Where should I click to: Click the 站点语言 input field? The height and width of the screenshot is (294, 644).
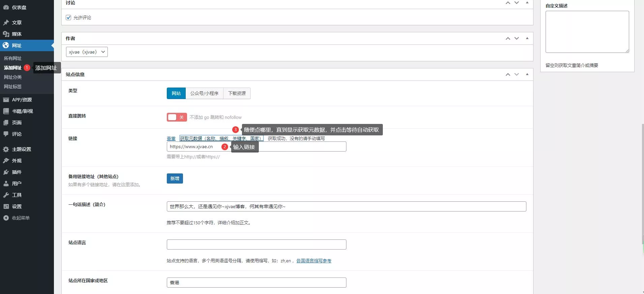coord(256,244)
